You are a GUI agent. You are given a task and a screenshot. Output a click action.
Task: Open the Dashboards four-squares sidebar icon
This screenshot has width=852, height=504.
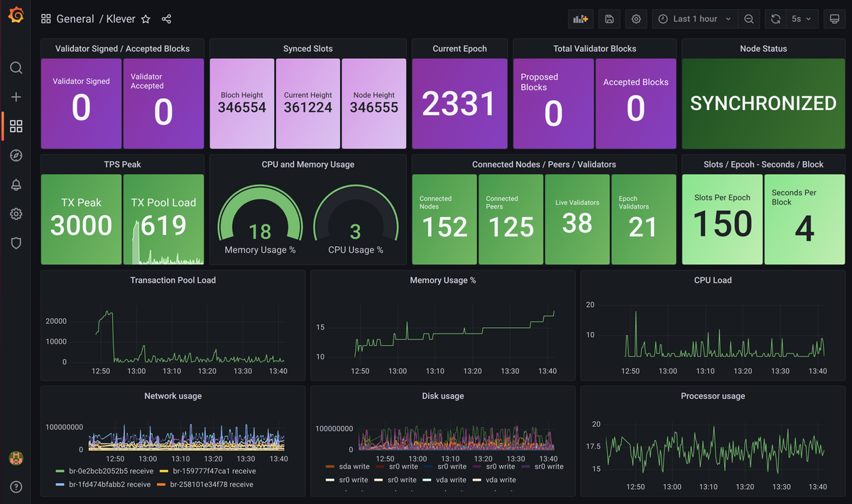coord(16,126)
